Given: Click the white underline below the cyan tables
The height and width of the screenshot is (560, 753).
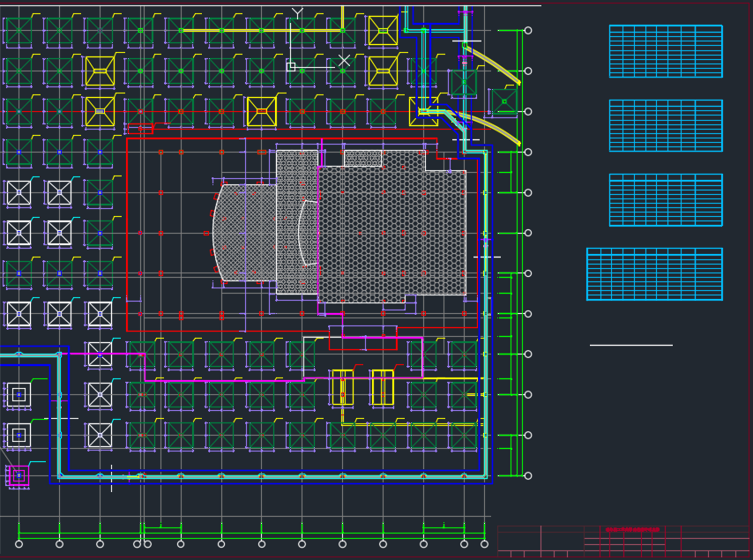Looking at the screenshot, I should 631,345.
